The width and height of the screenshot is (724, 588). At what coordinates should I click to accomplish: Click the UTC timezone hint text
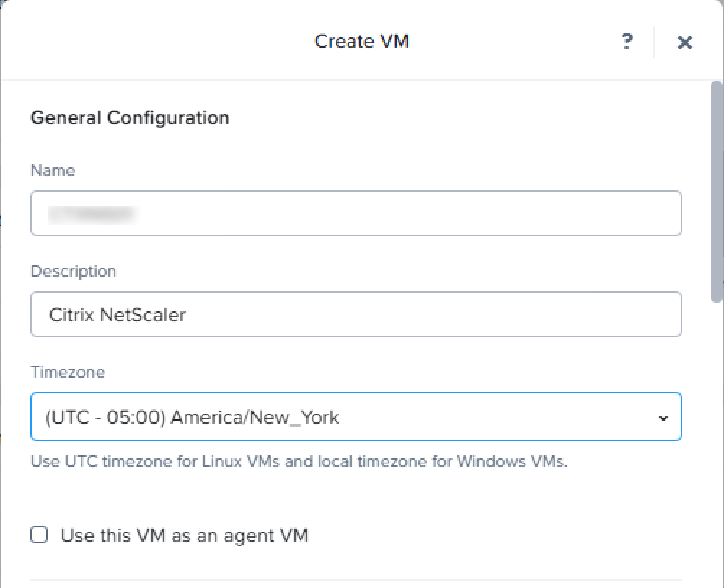coord(299,461)
